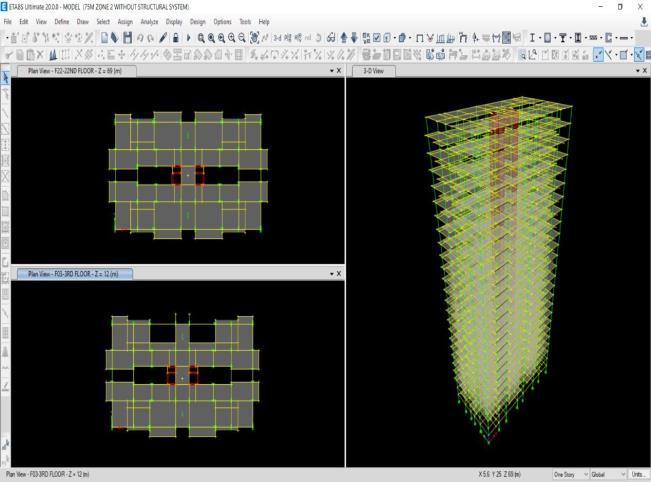
Task: Toggle the highlighted display icon in the top toolbar
Action: (507, 38)
